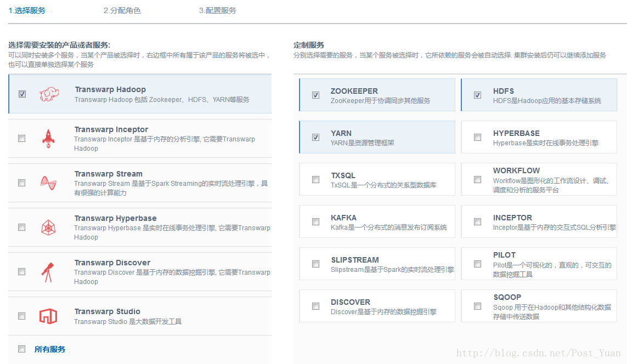Click the ZOOKEEPER service name
The height and width of the screenshot is (364, 627).
354,91
